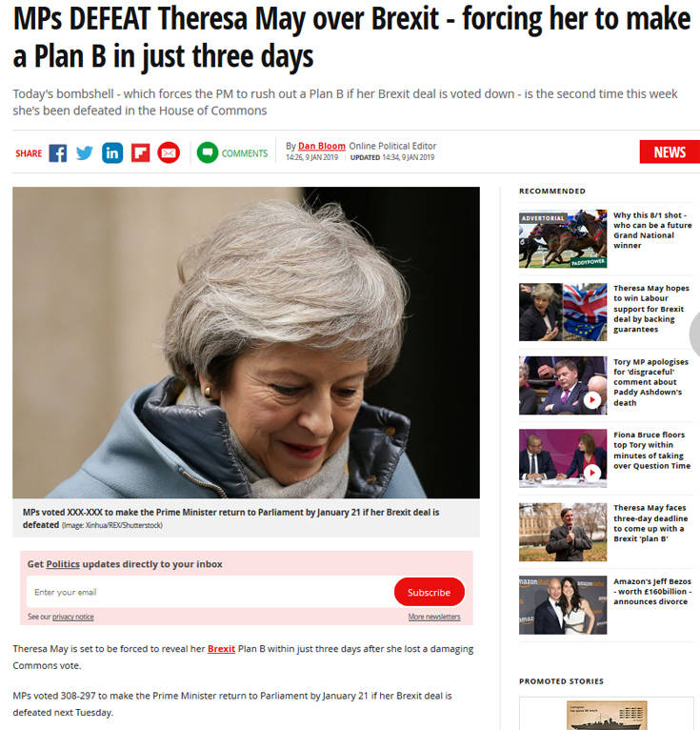This screenshot has width=700, height=730.
Task: Open the green Comments bubble icon
Action: coord(208,152)
